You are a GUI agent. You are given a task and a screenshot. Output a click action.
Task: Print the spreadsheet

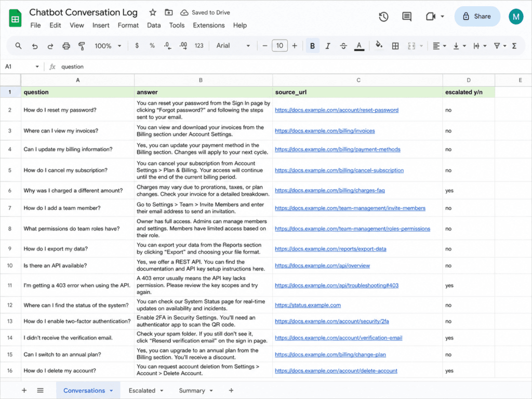click(x=66, y=46)
